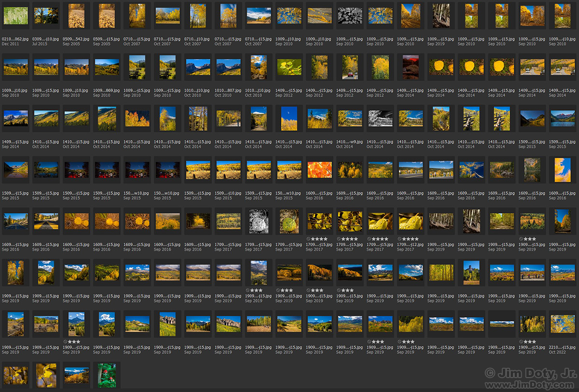Click the filename 1009...869.jpg
Image resolution: width=579 pixels, height=392 pixels.
pyautogui.click(x=107, y=90)
